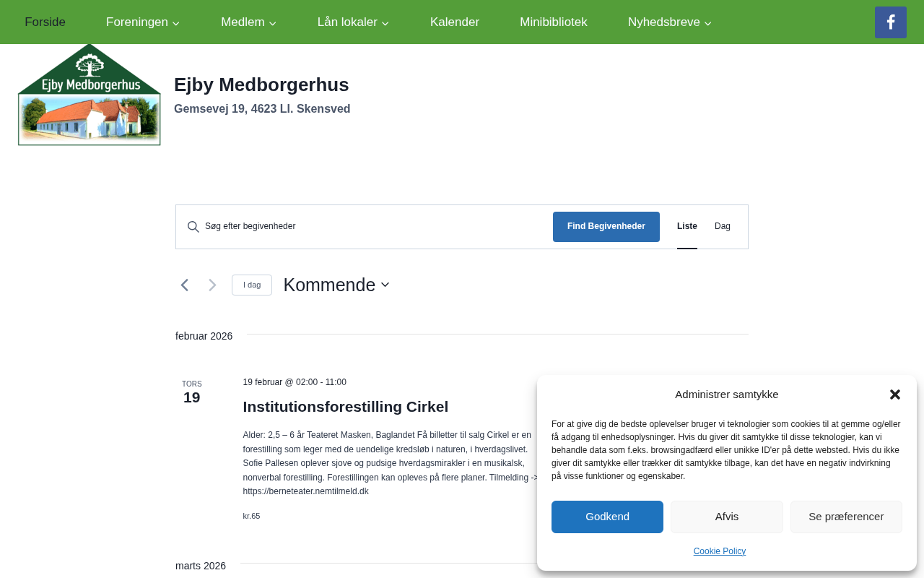The width and height of the screenshot is (924, 578).
Task: Open the Kalender menu item
Action: [455, 22]
